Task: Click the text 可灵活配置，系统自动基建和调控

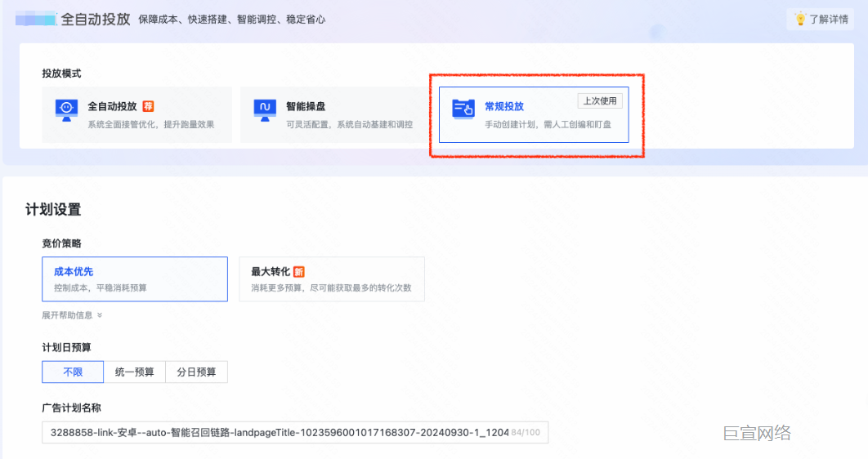Action: tap(349, 124)
